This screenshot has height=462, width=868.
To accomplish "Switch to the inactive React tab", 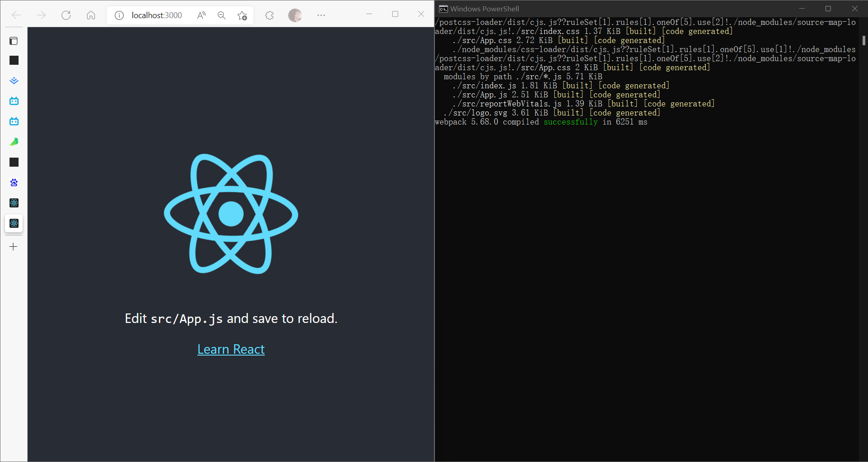I will click(14, 203).
